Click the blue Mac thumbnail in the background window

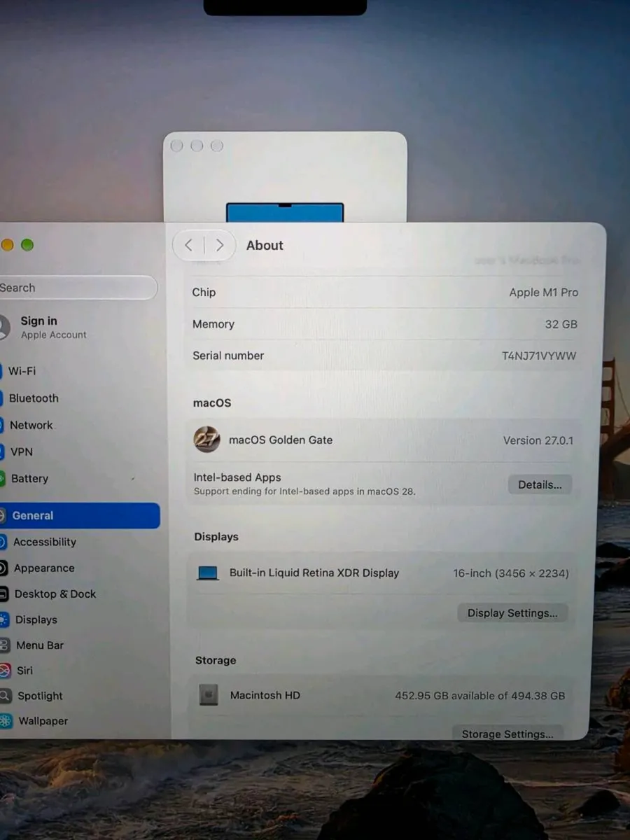pos(285,212)
